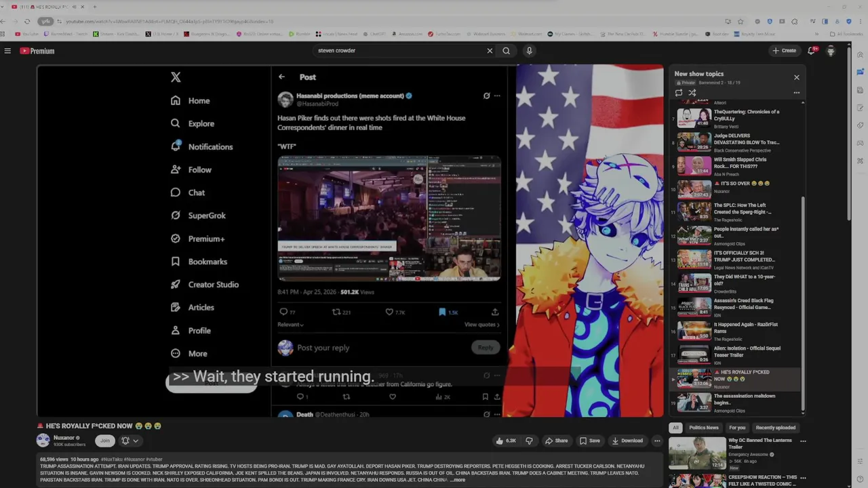Open options menu for 'CREEPSHOW REACTION' video
Image resolution: width=868 pixels, height=488 pixels.
[x=803, y=478]
